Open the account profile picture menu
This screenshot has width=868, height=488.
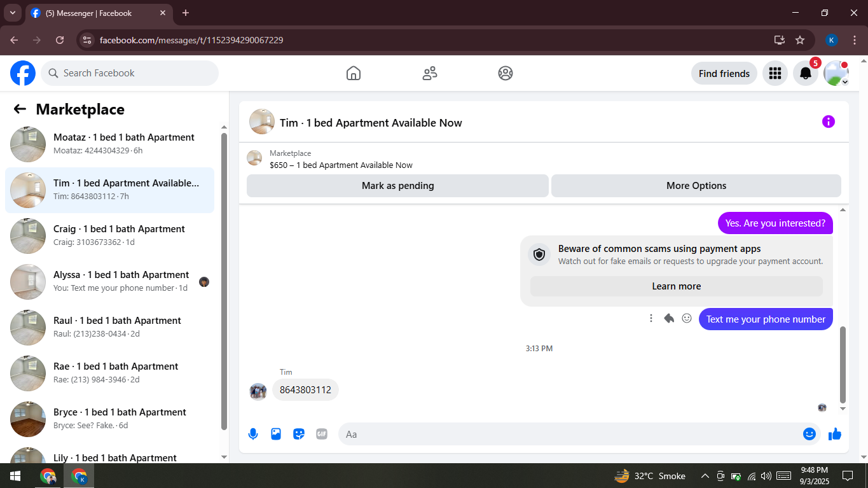[836, 73]
